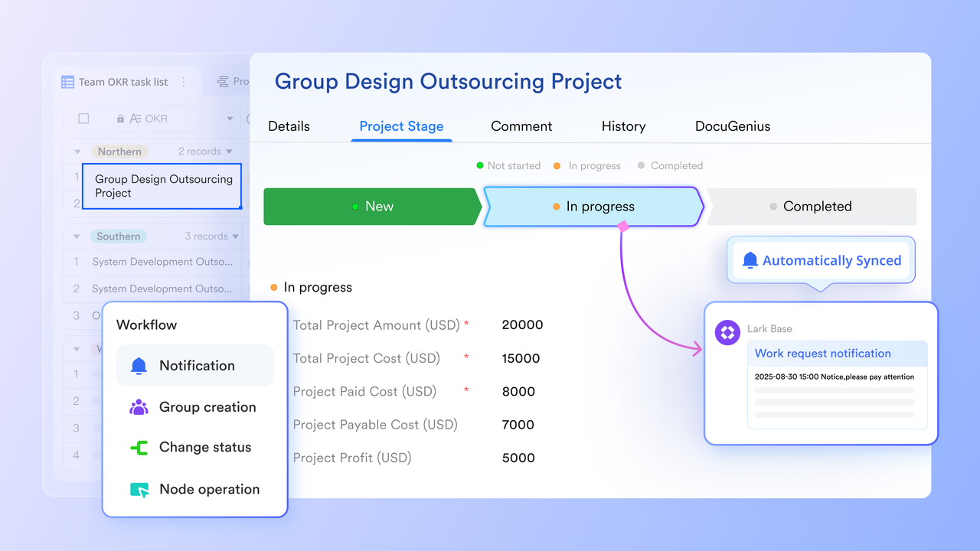Click the Node operation cursor icon
This screenshot has width=980, height=551.
tap(139, 490)
